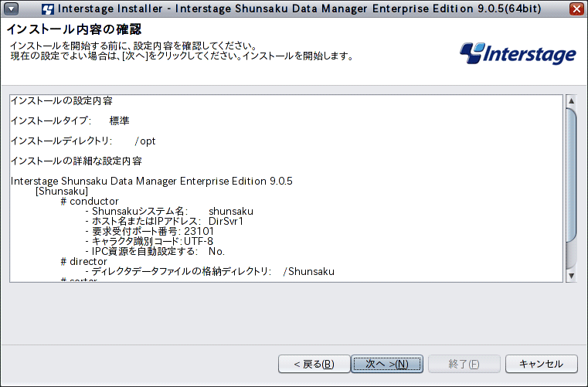Cancel installation with キャンセル button
588x387 pixels.
pos(541,364)
